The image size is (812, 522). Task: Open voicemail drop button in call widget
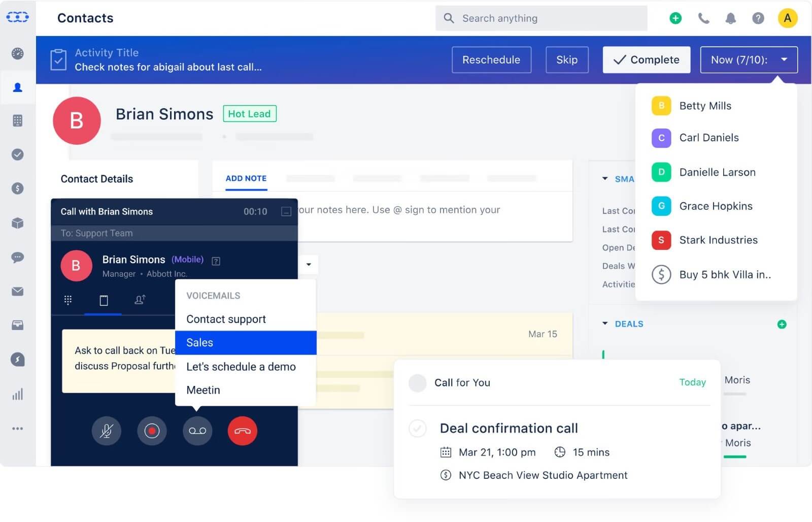point(197,431)
